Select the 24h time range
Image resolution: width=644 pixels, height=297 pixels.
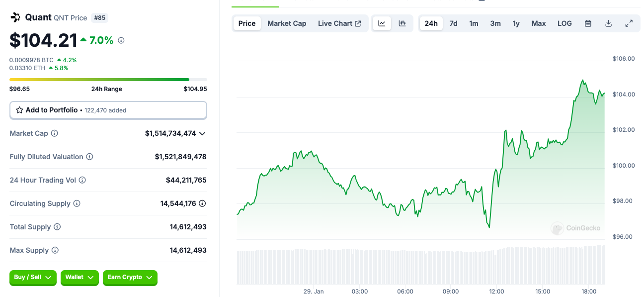click(431, 23)
